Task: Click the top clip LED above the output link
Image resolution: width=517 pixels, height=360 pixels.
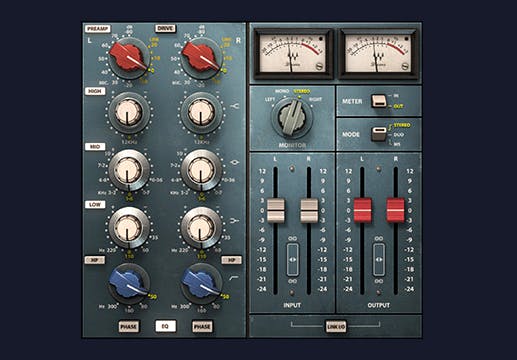Action: pyautogui.click(x=378, y=169)
